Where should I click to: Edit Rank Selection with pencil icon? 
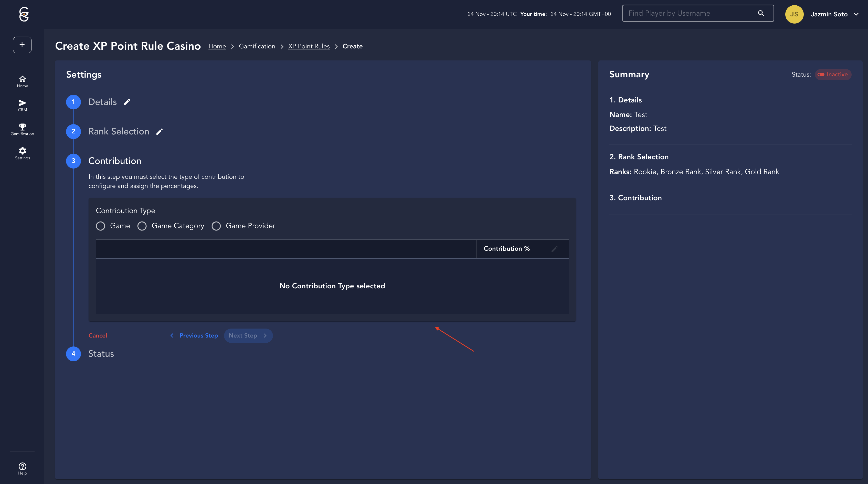pos(159,132)
